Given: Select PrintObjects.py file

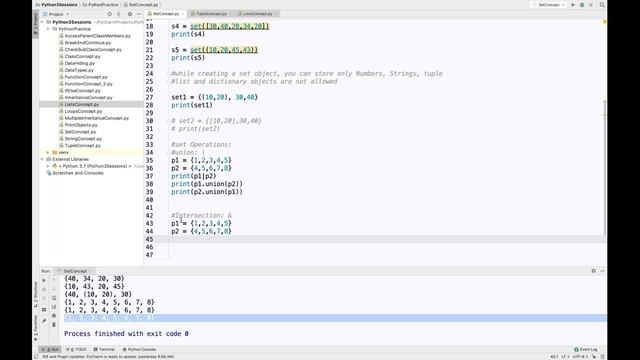Looking at the screenshot, I should pyautogui.click(x=81, y=125).
